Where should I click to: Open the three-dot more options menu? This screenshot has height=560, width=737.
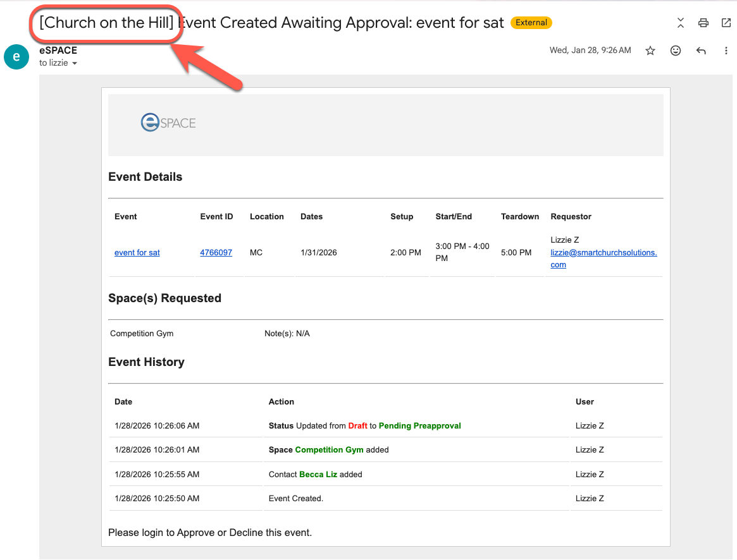click(726, 51)
